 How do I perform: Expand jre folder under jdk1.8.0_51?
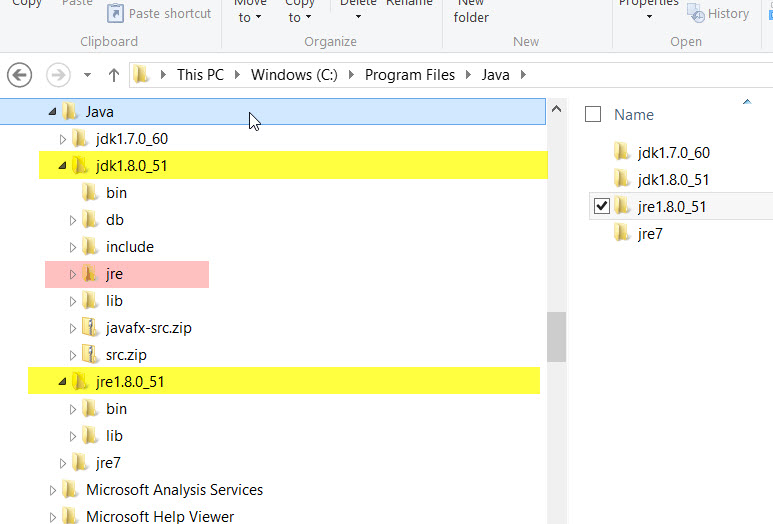73,274
